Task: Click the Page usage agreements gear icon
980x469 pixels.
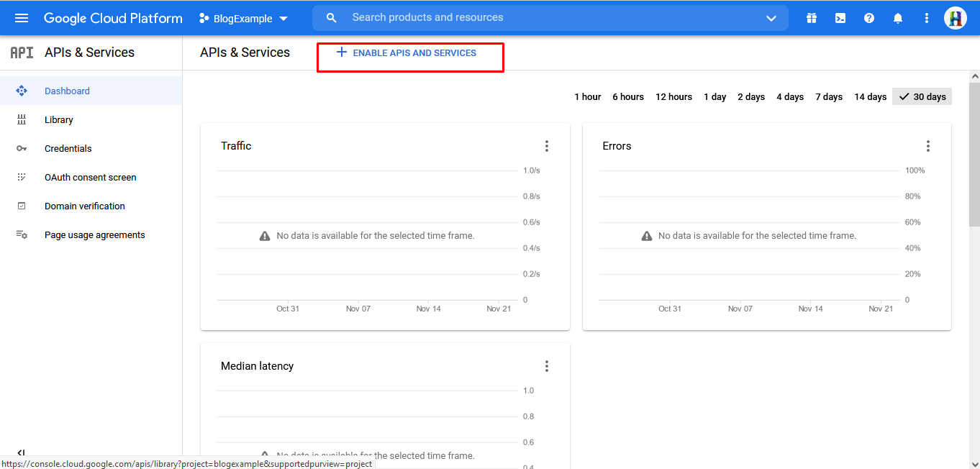Action: click(22, 234)
